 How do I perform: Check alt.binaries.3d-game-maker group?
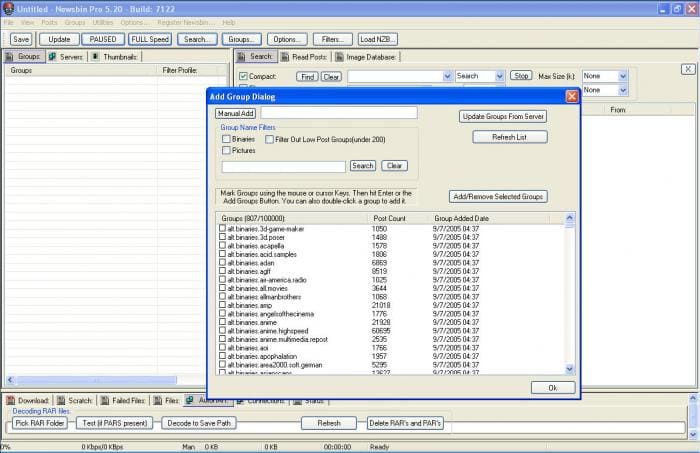click(x=222, y=228)
